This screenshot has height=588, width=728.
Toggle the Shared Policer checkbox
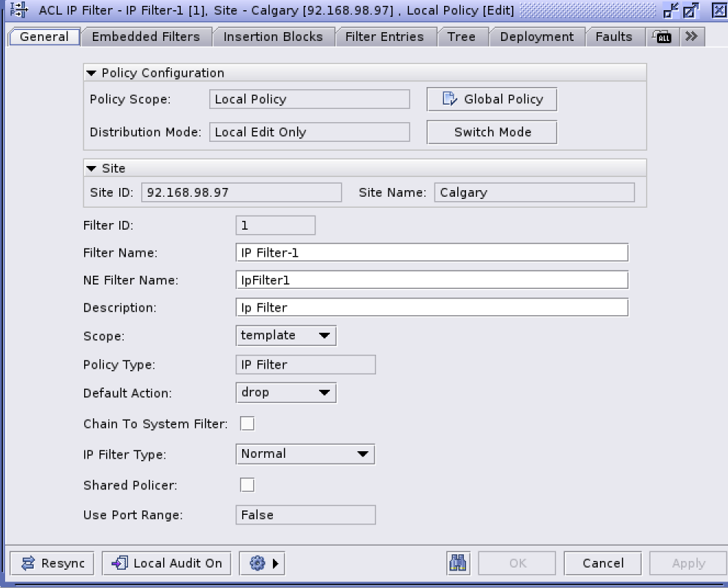tap(247, 485)
